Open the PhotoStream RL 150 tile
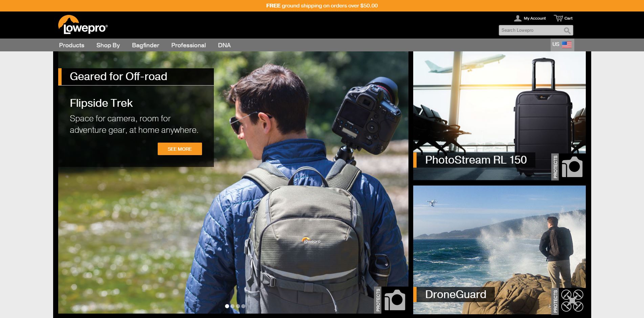 [499, 116]
